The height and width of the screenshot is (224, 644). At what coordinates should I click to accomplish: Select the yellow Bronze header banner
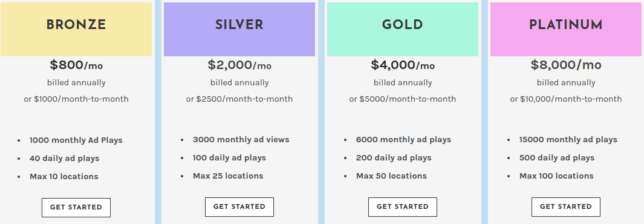coord(76,29)
